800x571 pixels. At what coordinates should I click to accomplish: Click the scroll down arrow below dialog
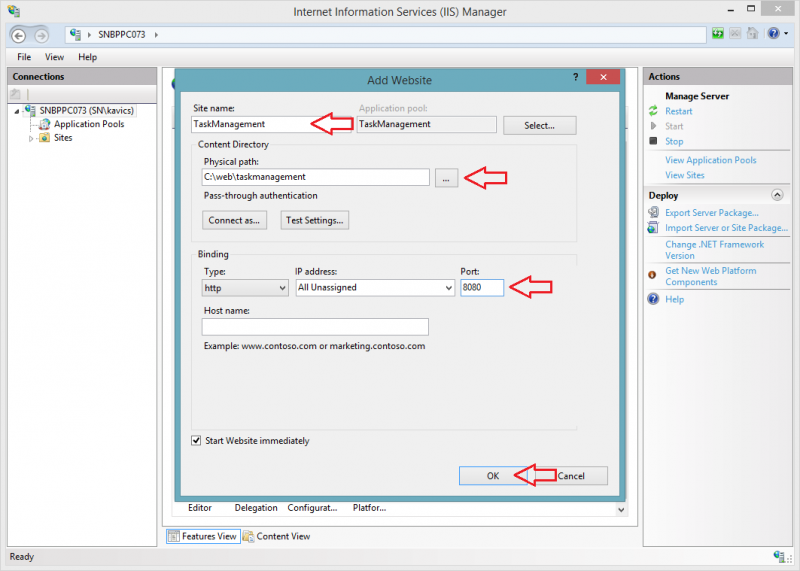[621, 509]
